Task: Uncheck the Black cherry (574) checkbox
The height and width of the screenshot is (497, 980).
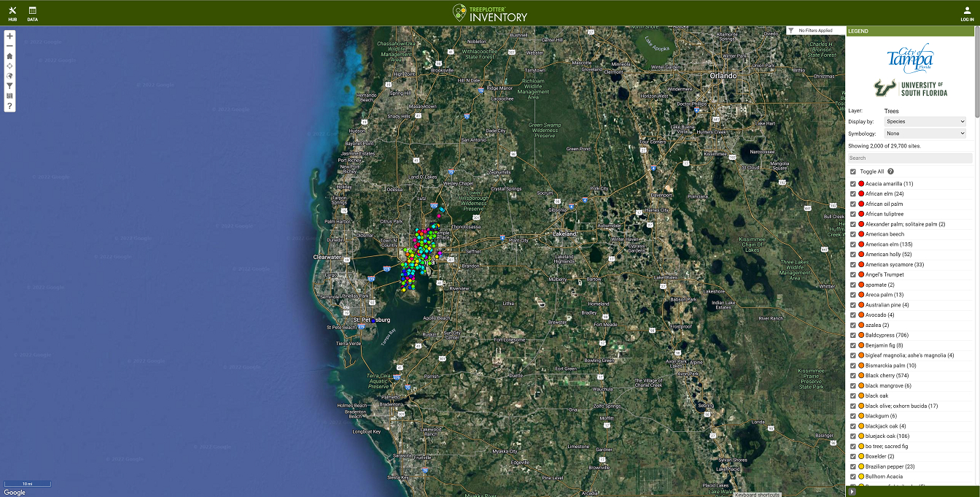Action: [x=853, y=376]
